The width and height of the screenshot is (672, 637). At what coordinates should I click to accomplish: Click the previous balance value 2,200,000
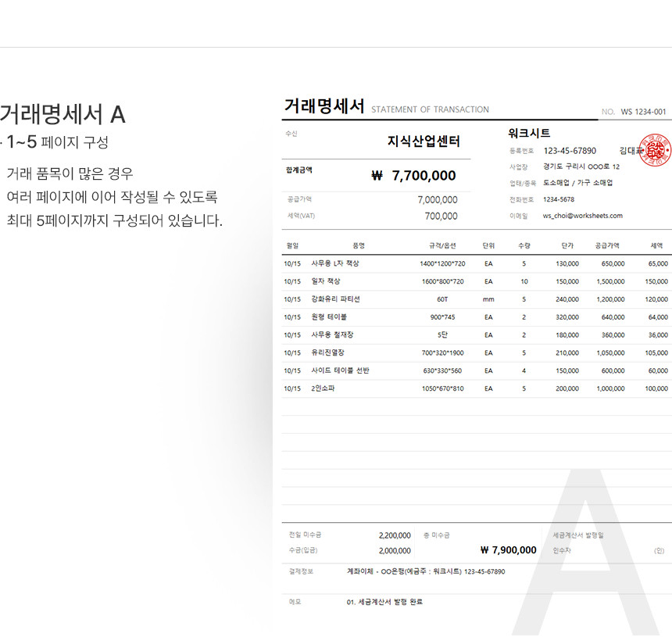(394, 535)
